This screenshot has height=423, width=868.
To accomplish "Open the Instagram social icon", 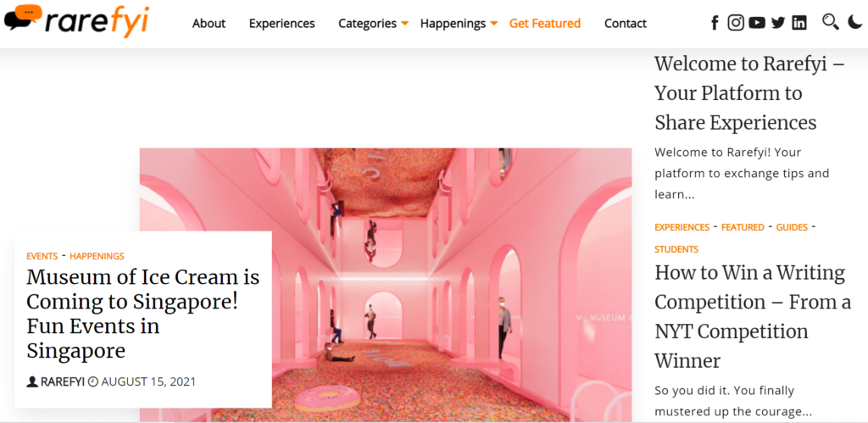I will point(736,23).
